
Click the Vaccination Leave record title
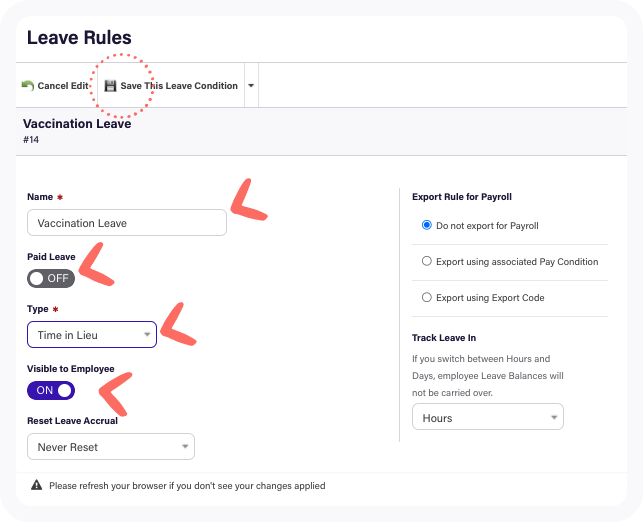(x=77, y=123)
